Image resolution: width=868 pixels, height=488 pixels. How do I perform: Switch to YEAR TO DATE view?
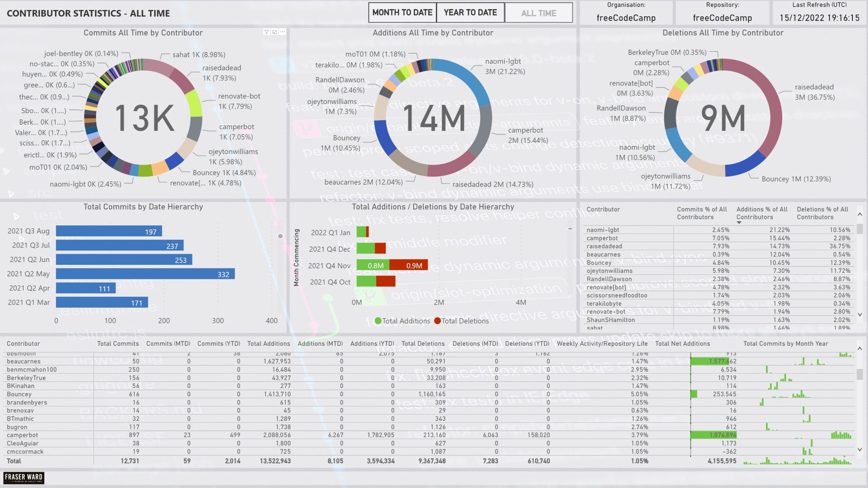(470, 13)
